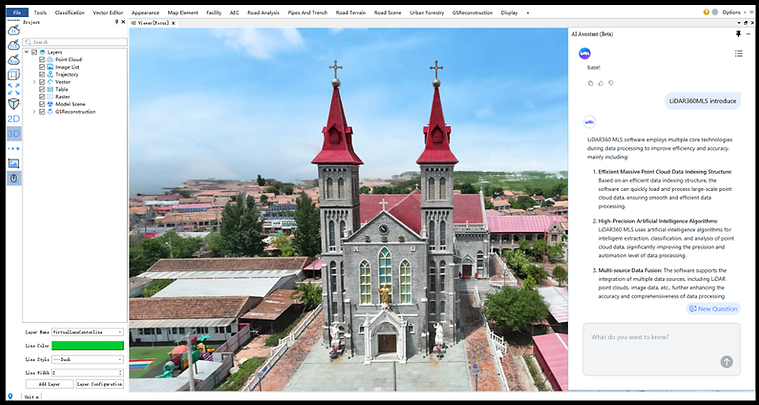This screenshot has height=405, width=759.
Task: Click the globe language icon near Options
Action: tap(714, 12)
